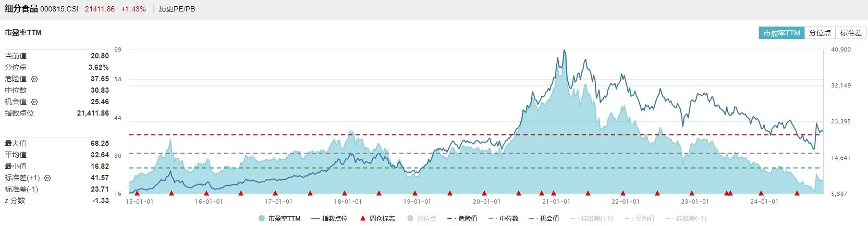Open settings gear next to 危险值
Screen dimensions: 868x226
point(34,79)
